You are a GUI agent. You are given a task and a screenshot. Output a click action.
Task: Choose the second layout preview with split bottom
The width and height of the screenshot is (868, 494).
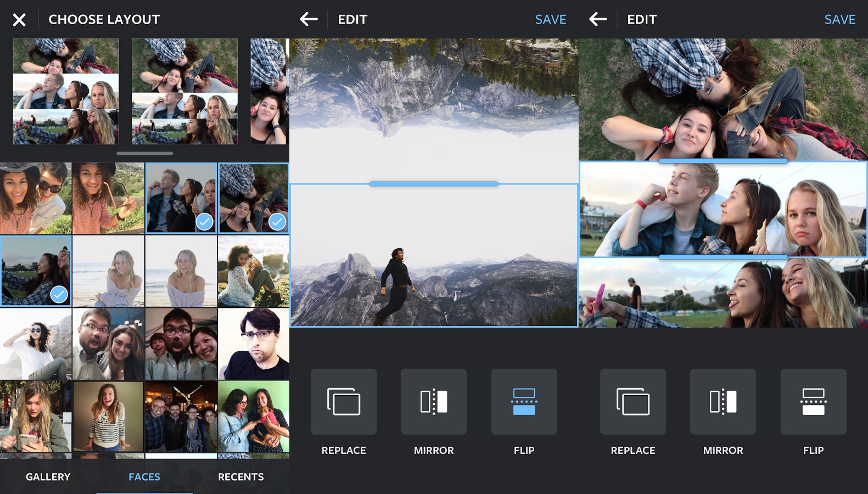click(x=184, y=91)
